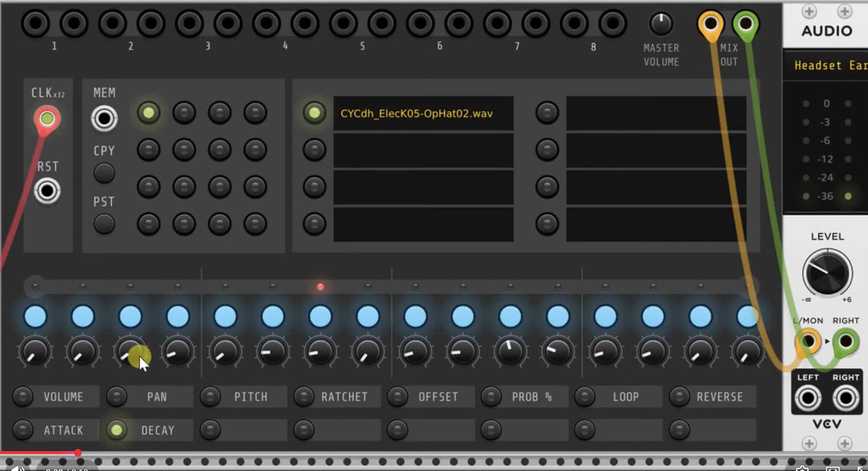868x471 pixels.
Task: Click the VCV Audio LEFT output jack
Action: 808,398
